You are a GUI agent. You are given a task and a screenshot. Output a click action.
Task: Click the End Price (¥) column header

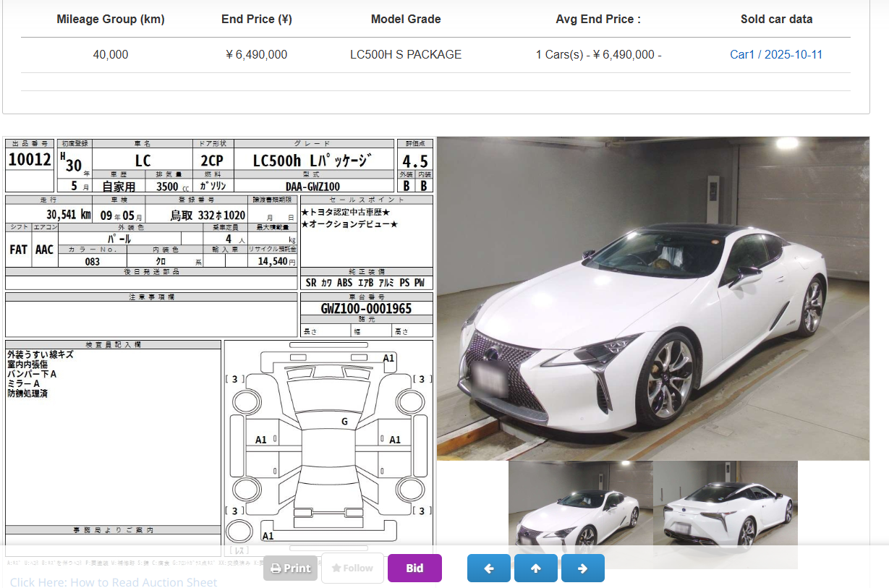[x=257, y=20]
